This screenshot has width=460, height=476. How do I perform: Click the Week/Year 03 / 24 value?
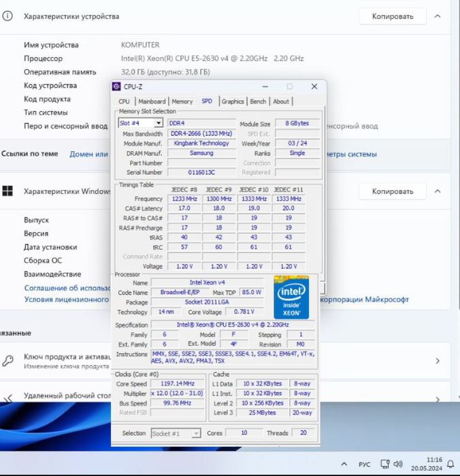point(297,143)
